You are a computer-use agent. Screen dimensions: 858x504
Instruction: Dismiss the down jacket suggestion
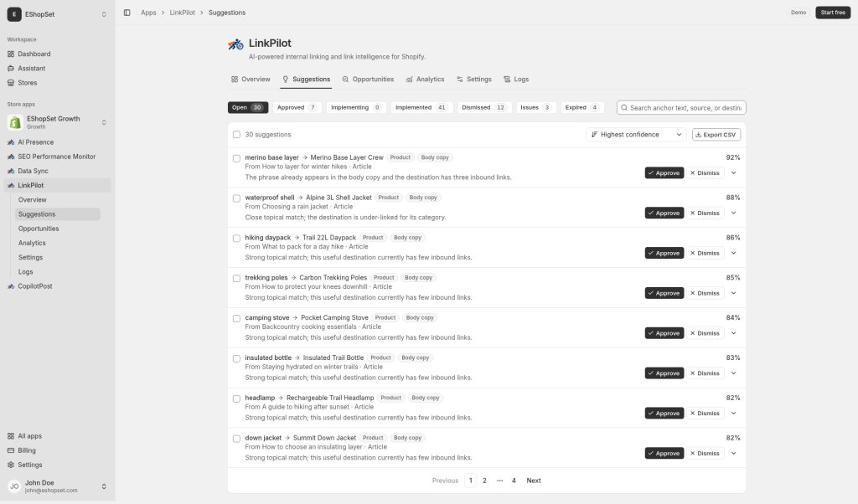coord(705,453)
